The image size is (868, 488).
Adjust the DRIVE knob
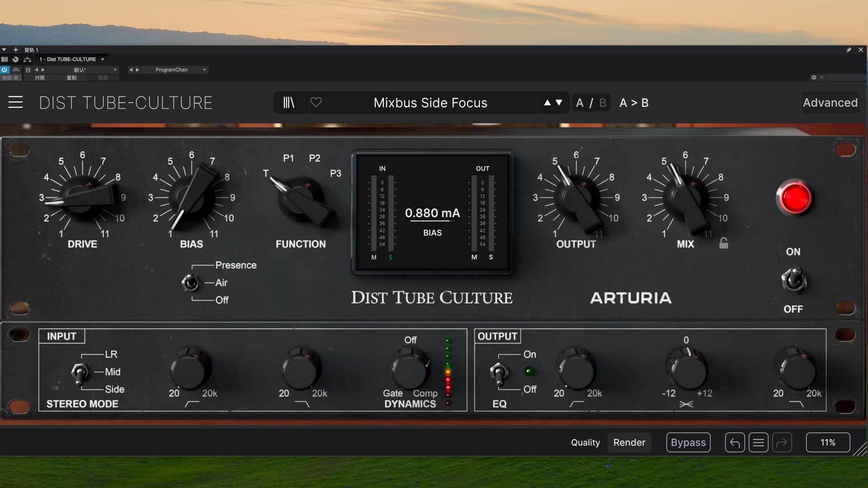(83, 197)
